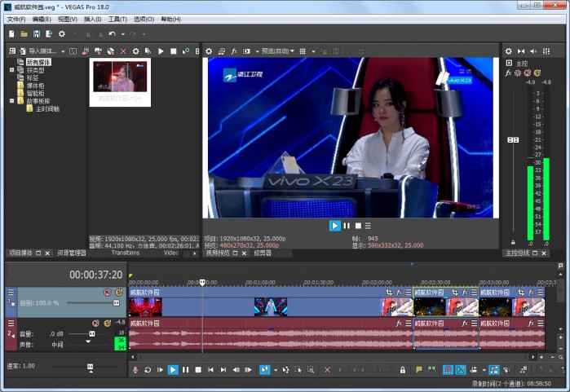Open project properties gear in the main toolbar
The height and width of the screenshot is (392, 570).
point(62,34)
